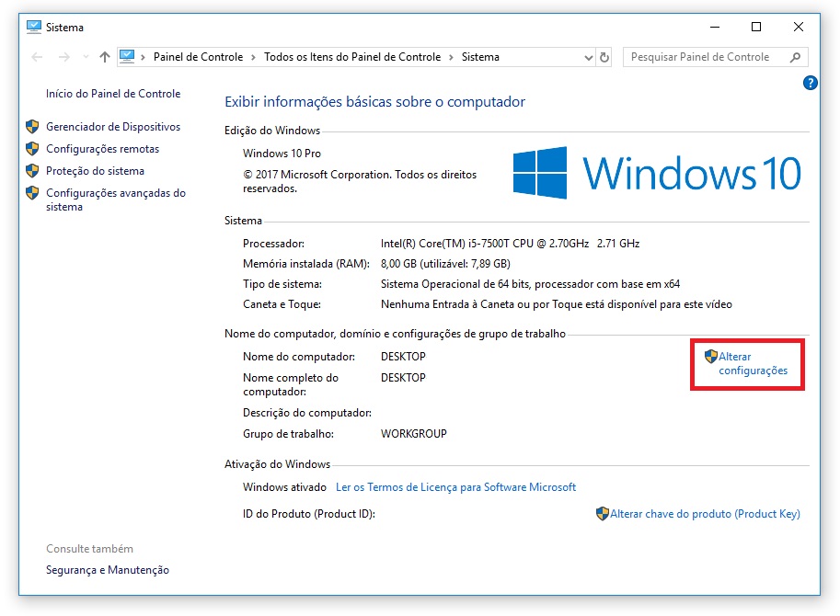Click the forward navigation arrow
The height and width of the screenshot is (616, 840).
pyautogui.click(x=63, y=57)
